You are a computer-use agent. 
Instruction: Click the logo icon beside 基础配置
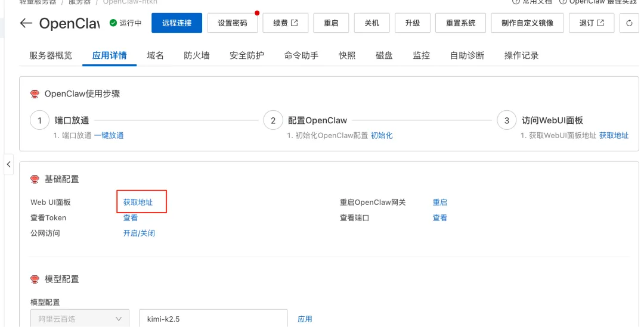35,179
